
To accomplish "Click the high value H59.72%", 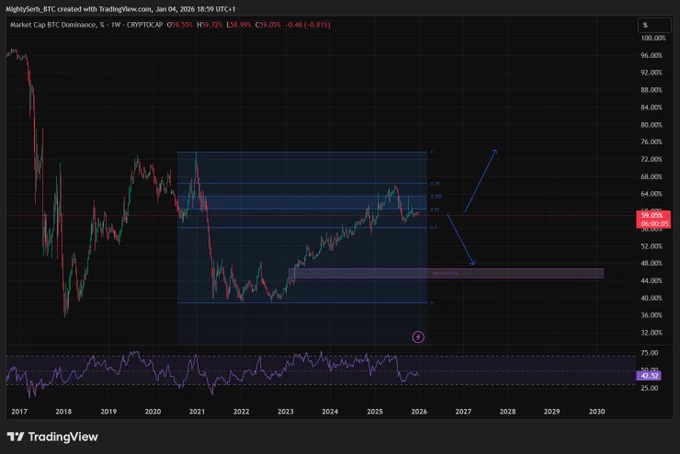I will [x=209, y=25].
